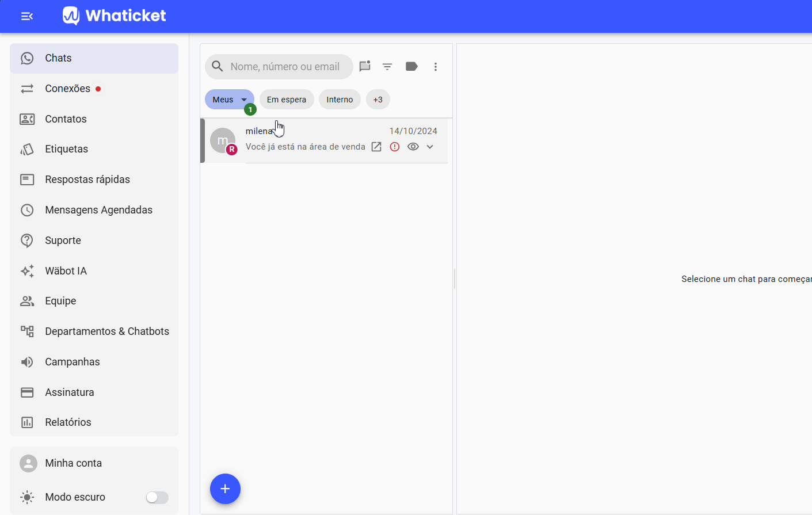Image resolution: width=812 pixels, height=515 pixels.
Task: Toggle the eye preview on milena chat
Action: click(x=413, y=147)
